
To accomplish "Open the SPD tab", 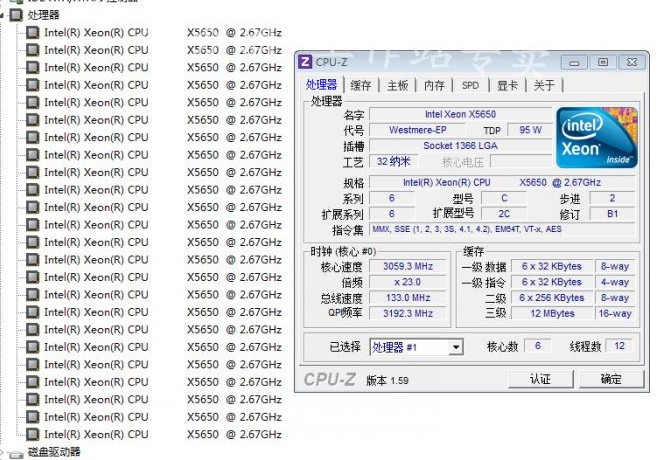I will (470, 85).
